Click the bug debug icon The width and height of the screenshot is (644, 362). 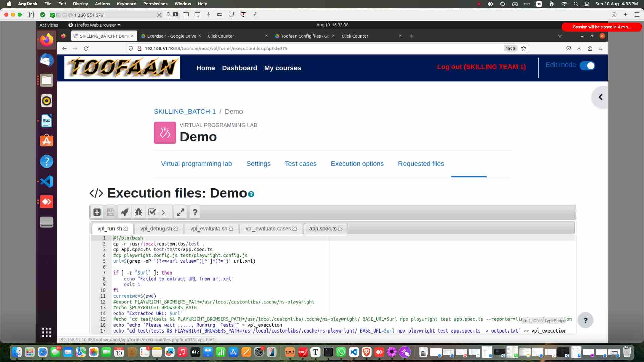[138, 212]
